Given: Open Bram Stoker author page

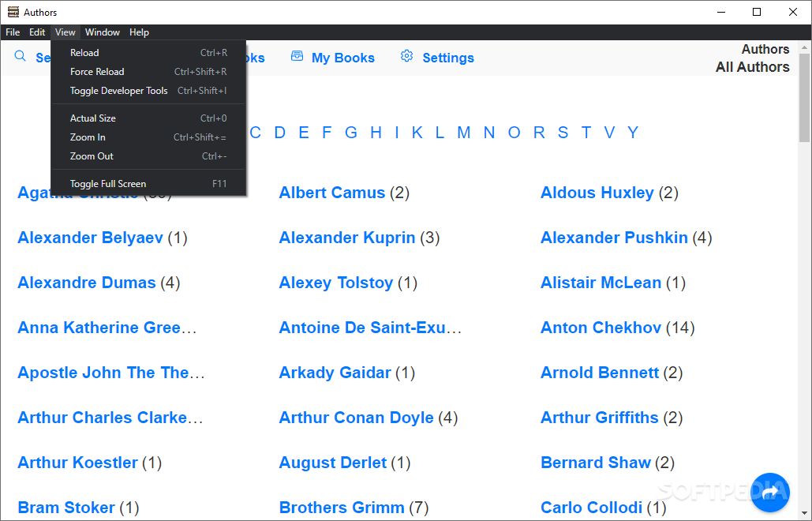Looking at the screenshot, I should [x=66, y=508].
